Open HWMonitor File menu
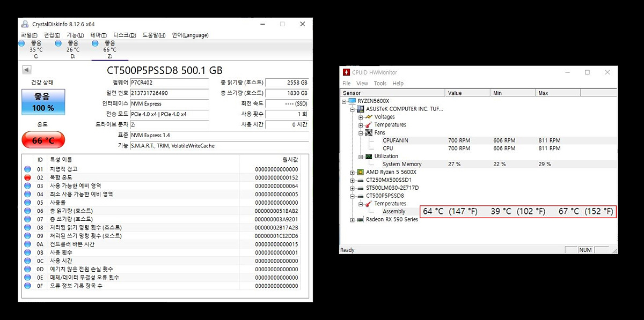Viewport: 644px width, 320px height. click(347, 84)
